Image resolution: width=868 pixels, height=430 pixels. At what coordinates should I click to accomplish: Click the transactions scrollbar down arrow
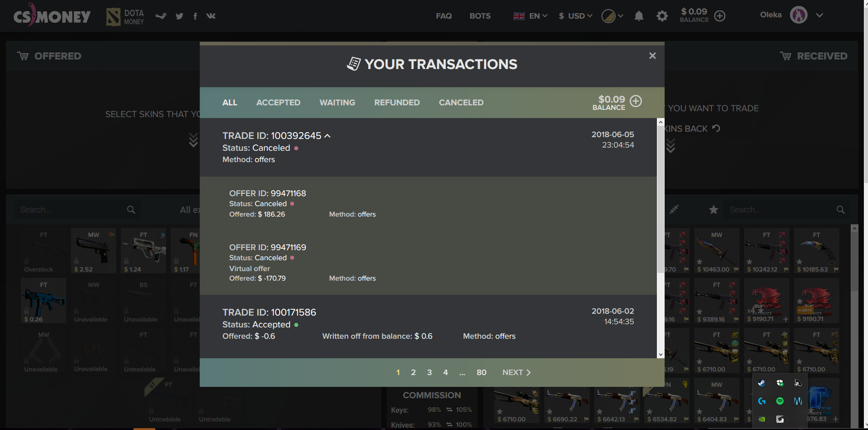click(x=661, y=354)
